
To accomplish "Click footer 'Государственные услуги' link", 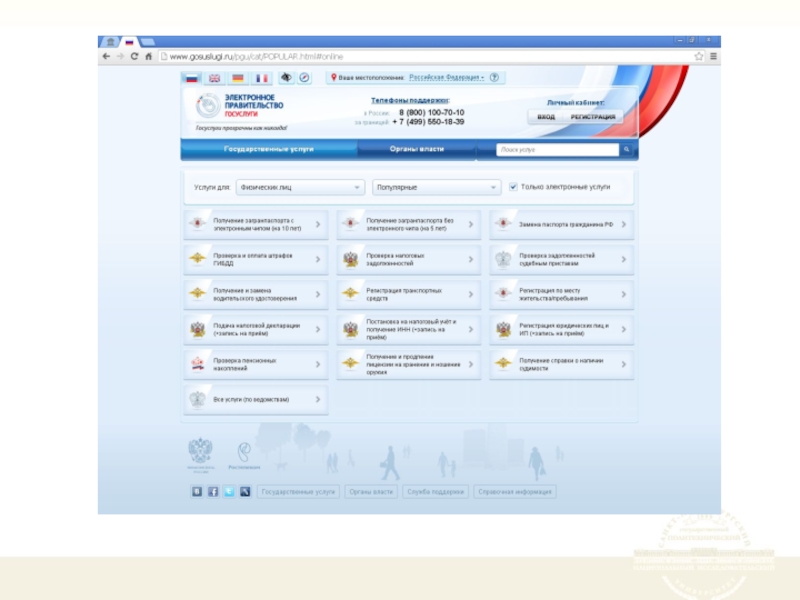I will click(298, 492).
